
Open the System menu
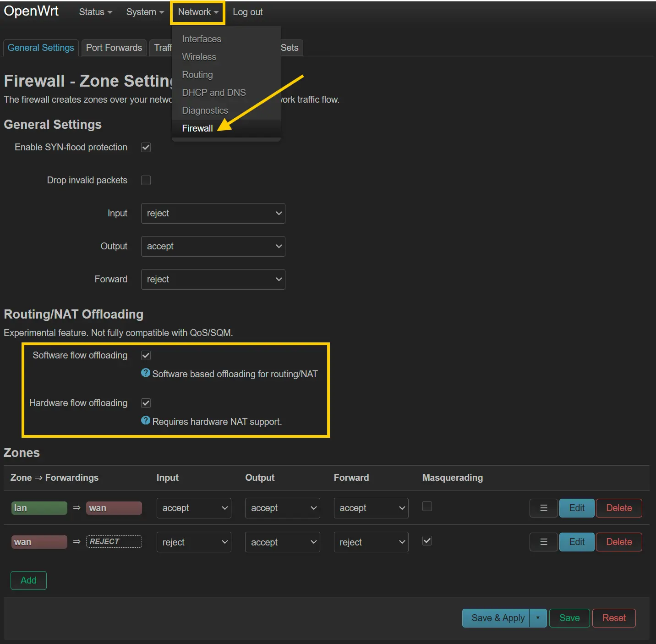145,12
